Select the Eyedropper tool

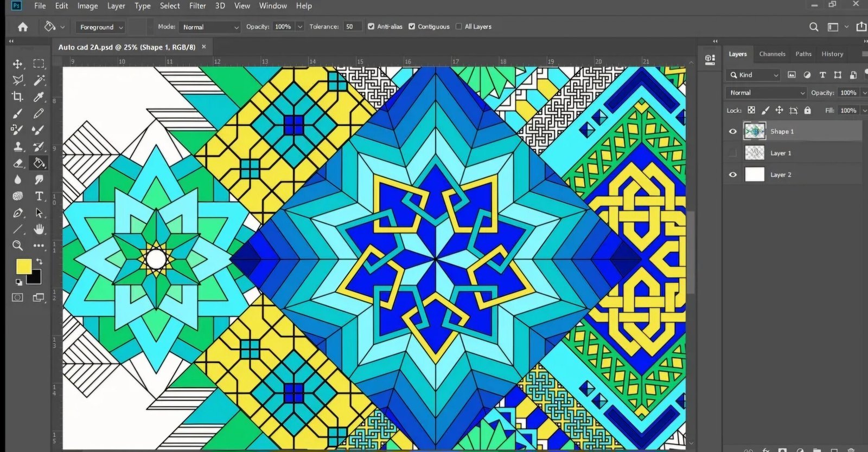39,97
